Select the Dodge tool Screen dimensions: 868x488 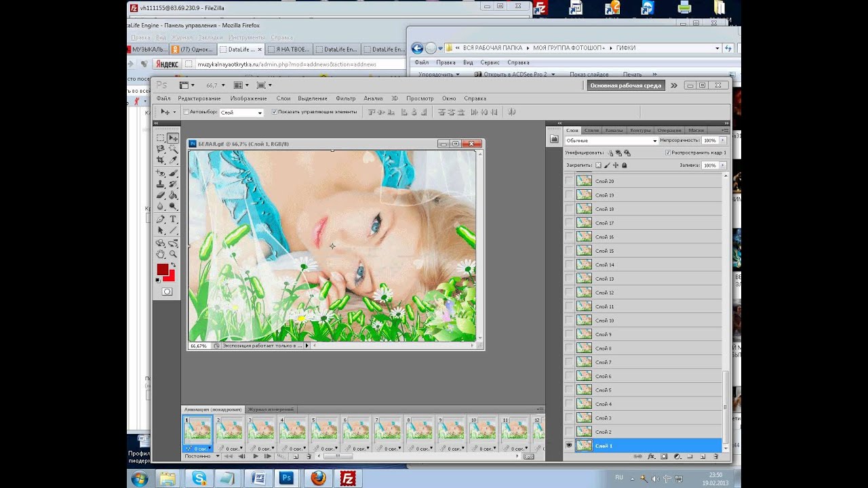click(173, 206)
